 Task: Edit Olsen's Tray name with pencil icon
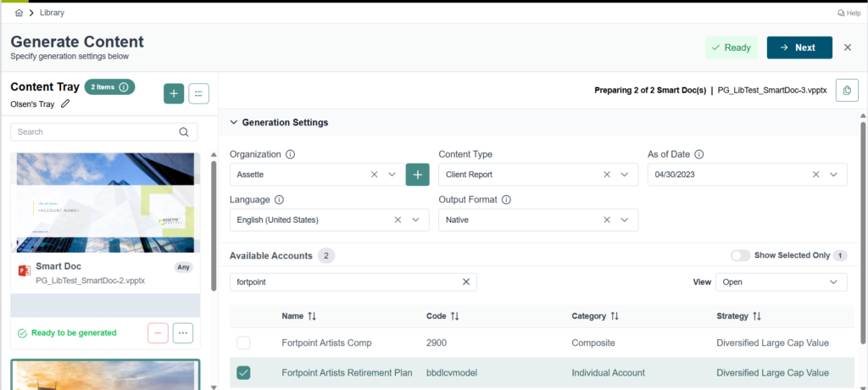tap(65, 103)
